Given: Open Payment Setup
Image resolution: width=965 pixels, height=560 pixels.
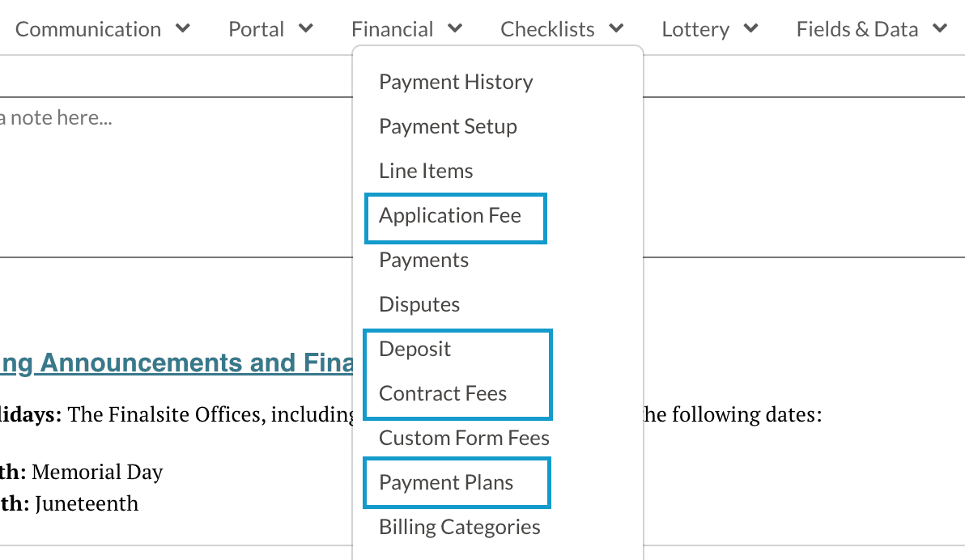Looking at the screenshot, I should (448, 126).
